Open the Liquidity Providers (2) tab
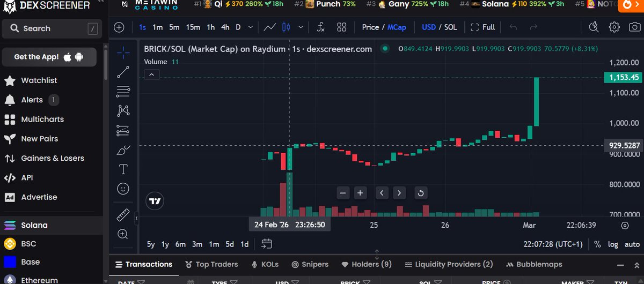644x284 pixels. (x=449, y=264)
